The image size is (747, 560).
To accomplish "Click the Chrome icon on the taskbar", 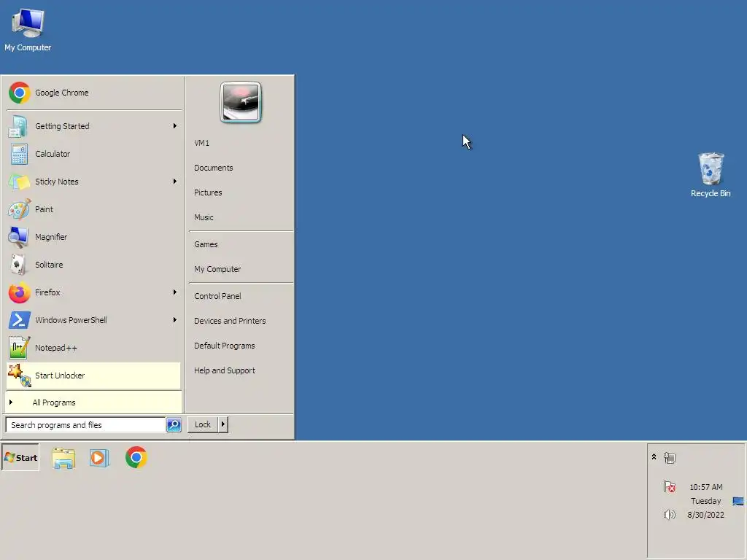I will 136,458.
